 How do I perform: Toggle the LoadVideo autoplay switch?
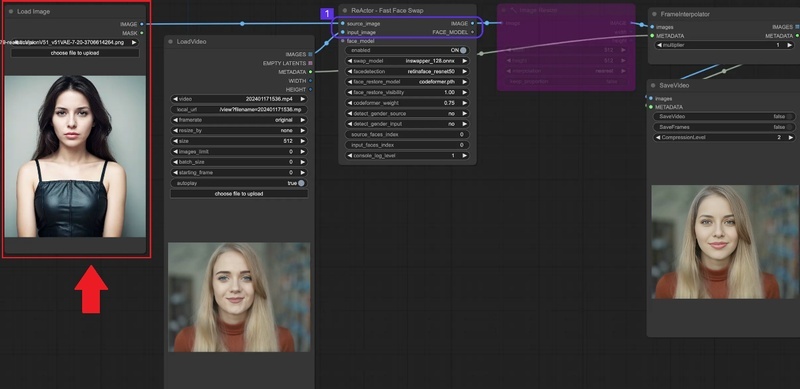[239, 183]
